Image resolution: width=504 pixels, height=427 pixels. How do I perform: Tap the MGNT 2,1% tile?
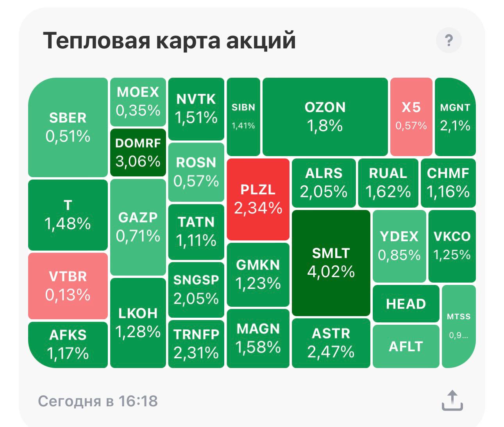[455, 117]
